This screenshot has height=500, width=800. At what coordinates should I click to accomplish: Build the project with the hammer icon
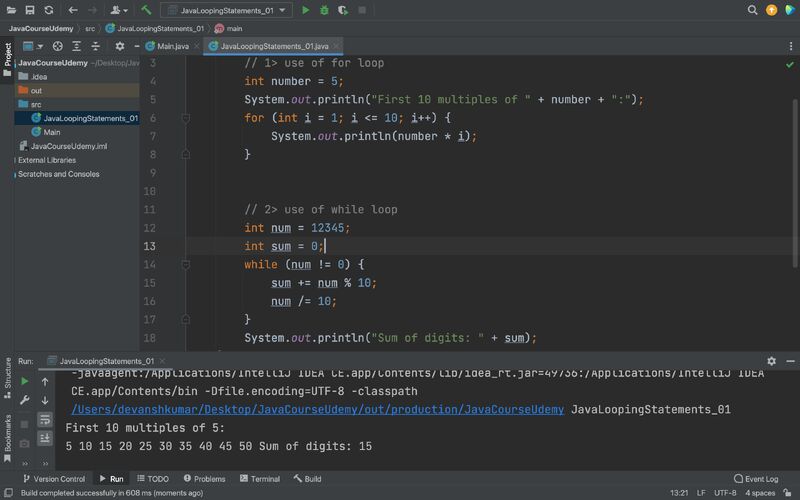pos(146,10)
